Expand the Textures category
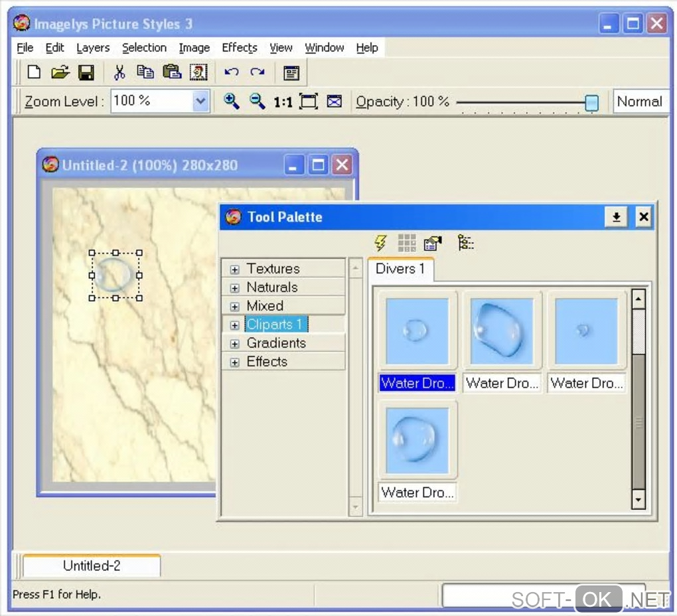Viewport: 677px width, 616px height. tap(234, 269)
